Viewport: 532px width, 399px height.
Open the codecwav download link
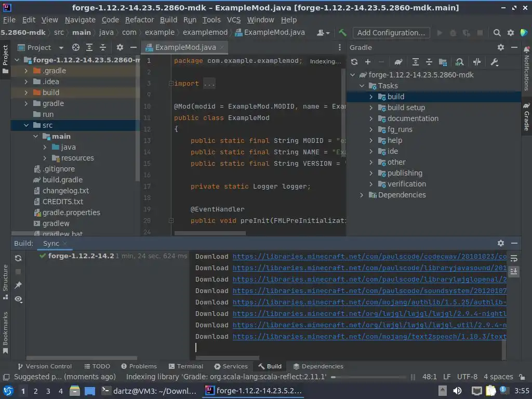(x=369, y=257)
